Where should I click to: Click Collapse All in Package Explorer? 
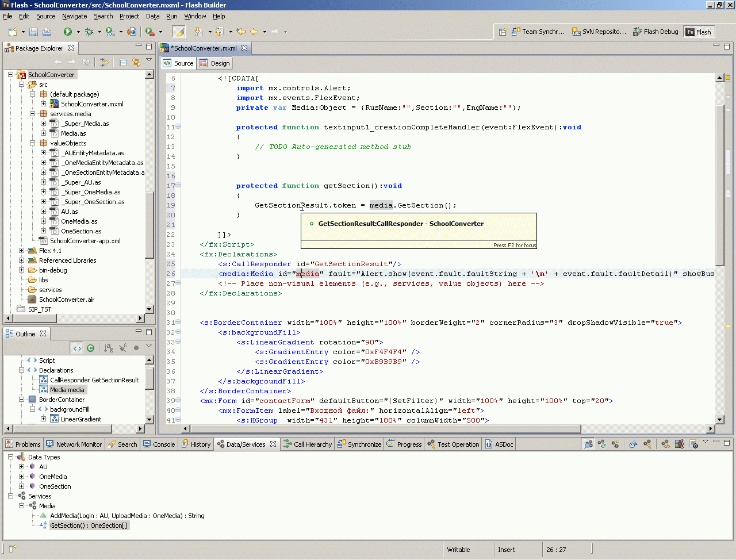[x=122, y=62]
